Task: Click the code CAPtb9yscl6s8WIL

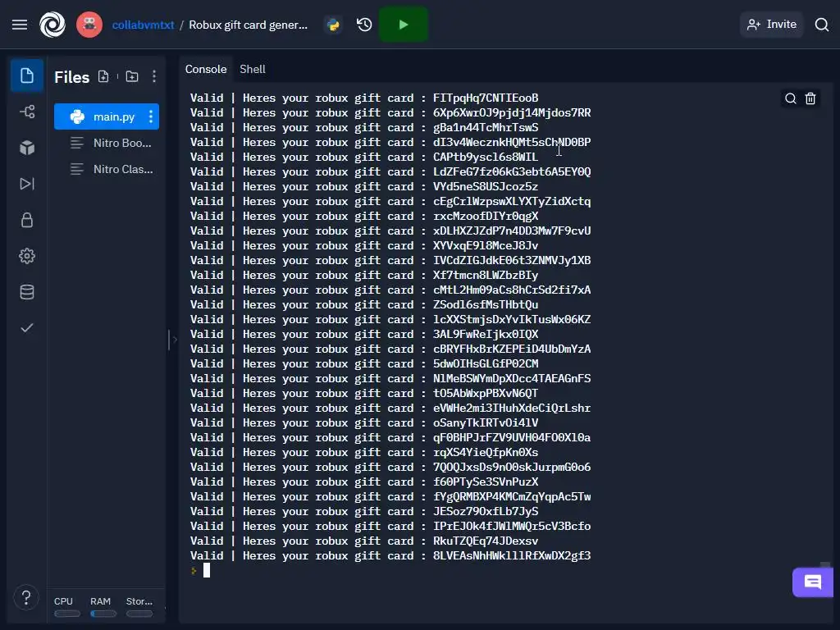Action: coord(486,157)
